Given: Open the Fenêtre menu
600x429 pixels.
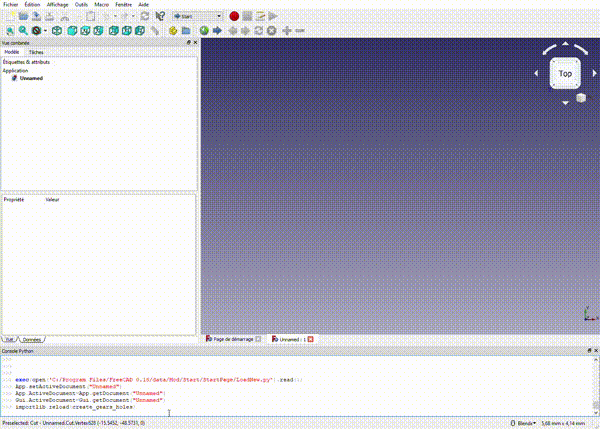Looking at the screenshot, I should click(x=124, y=5).
